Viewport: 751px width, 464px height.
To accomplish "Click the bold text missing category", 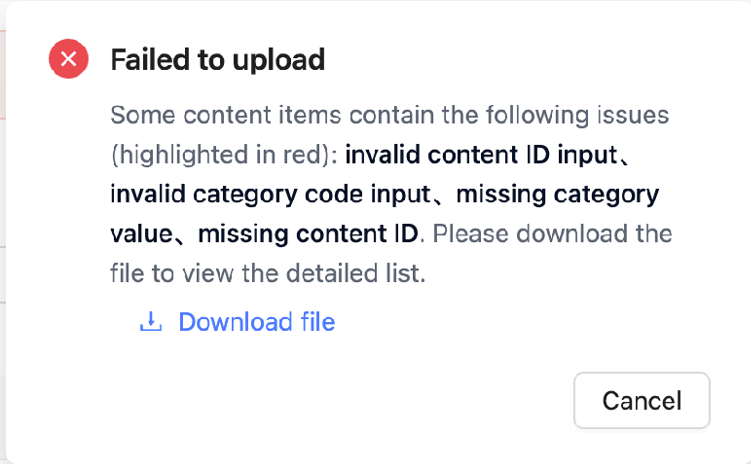I will pos(558,194).
